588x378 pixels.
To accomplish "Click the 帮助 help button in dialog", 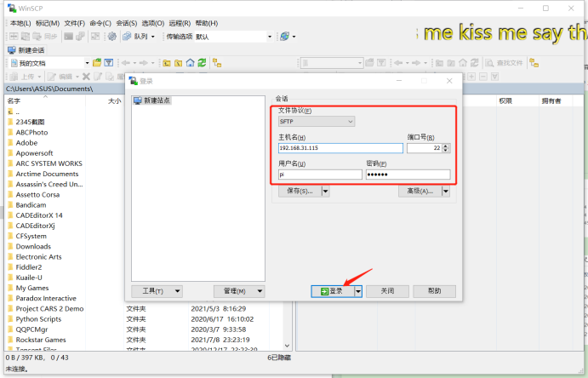I will 434,291.
